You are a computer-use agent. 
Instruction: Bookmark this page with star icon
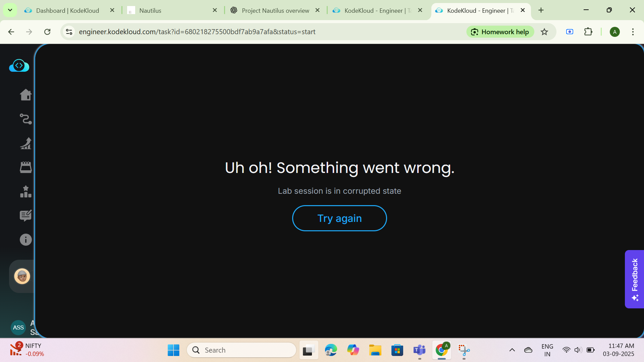544,32
